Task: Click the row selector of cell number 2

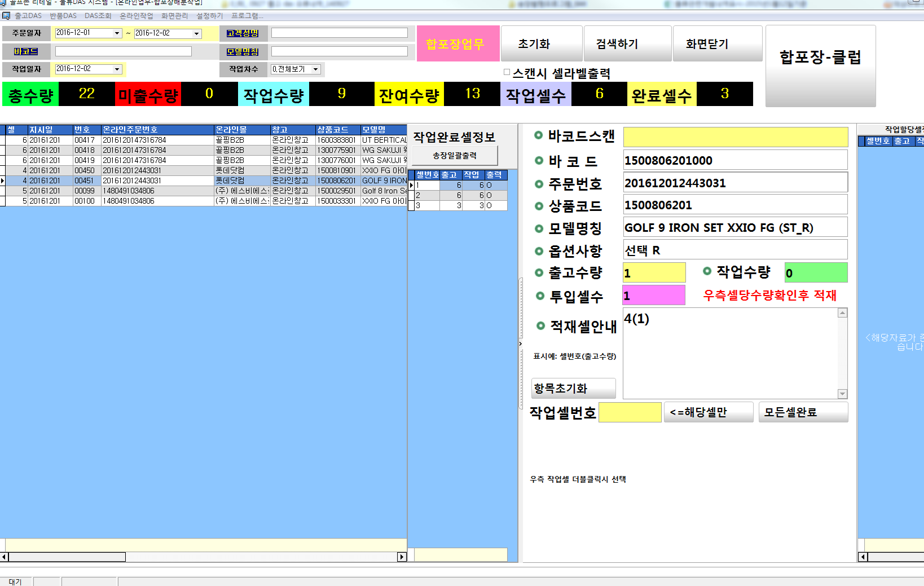Action: [411, 195]
